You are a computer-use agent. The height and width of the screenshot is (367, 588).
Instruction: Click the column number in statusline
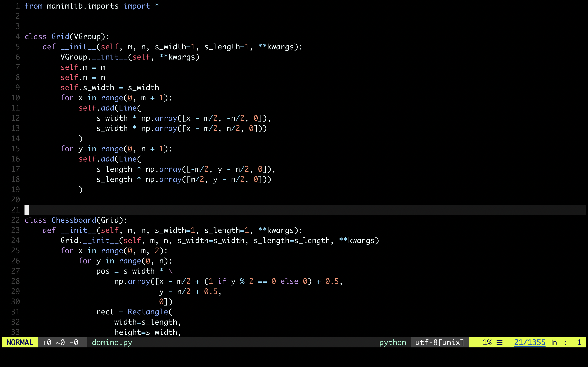579,342
